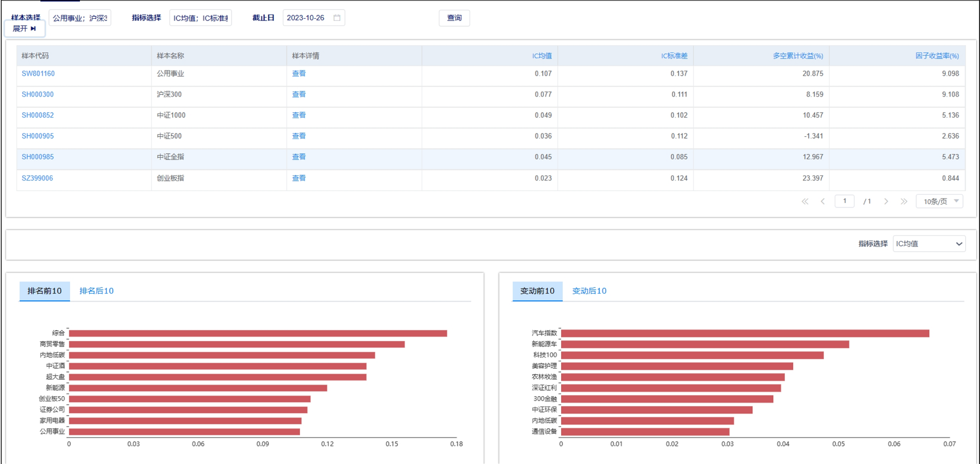Expand the 展开 filter panel
The height and width of the screenshot is (464, 980).
(24, 29)
